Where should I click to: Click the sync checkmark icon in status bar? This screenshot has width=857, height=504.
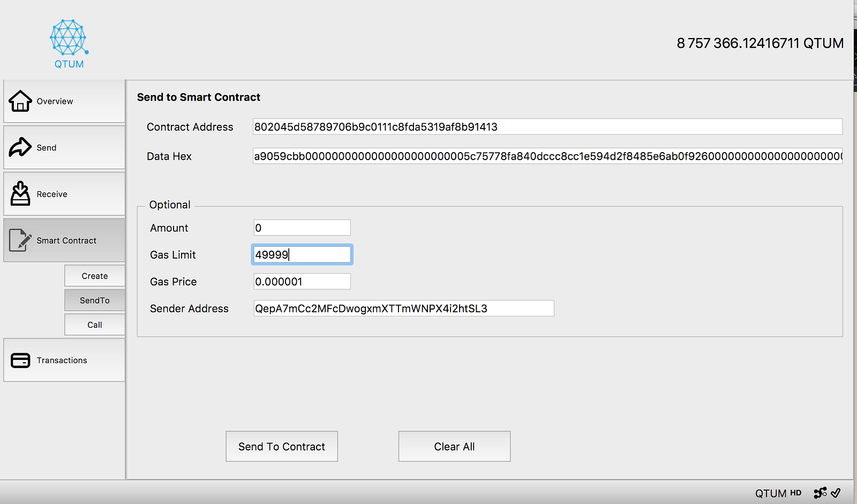point(836,493)
